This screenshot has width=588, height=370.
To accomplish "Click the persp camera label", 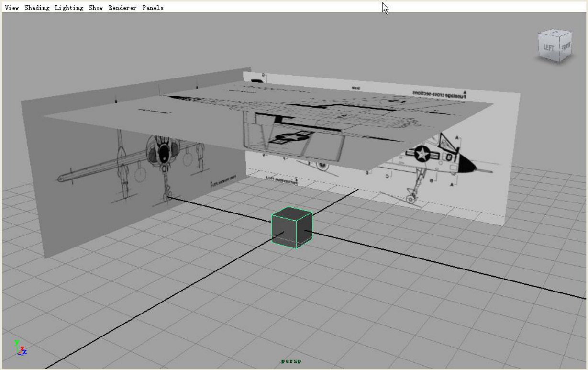I will tap(291, 361).
